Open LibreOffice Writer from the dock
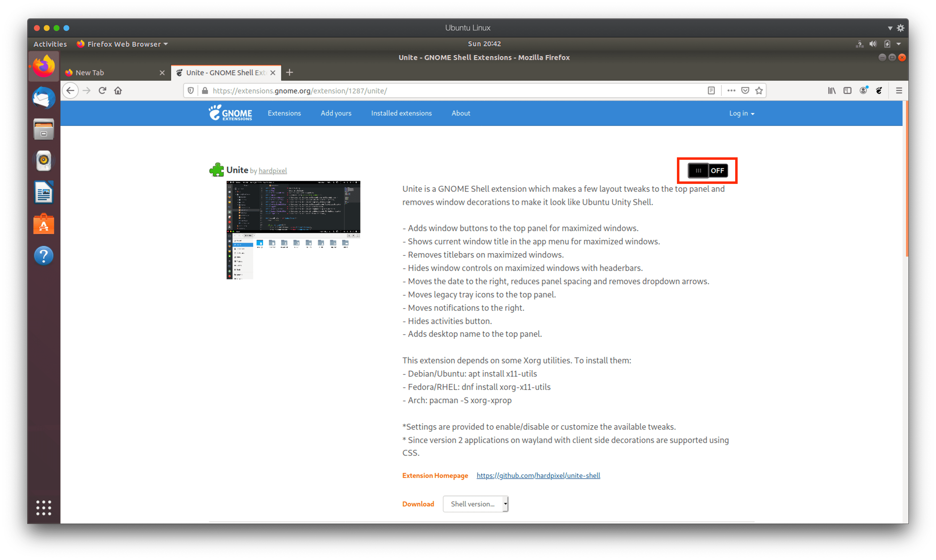The width and height of the screenshot is (936, 560). click(x=44, y=192)
